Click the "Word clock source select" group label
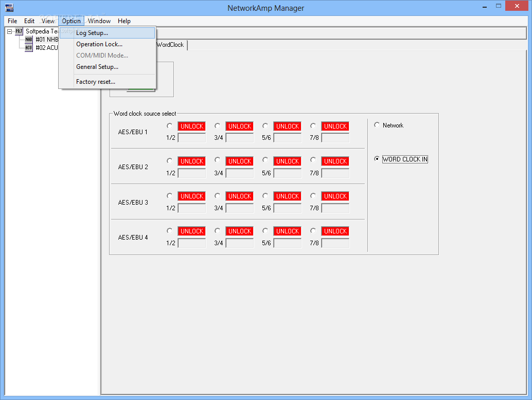The width and height of the screenshot is (532, 400). click(145, 114)
